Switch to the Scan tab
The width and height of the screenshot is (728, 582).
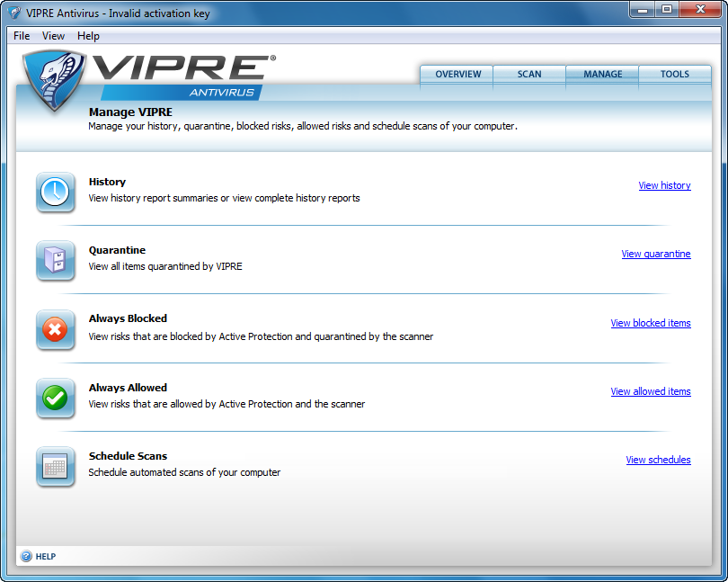pos(529,75)
